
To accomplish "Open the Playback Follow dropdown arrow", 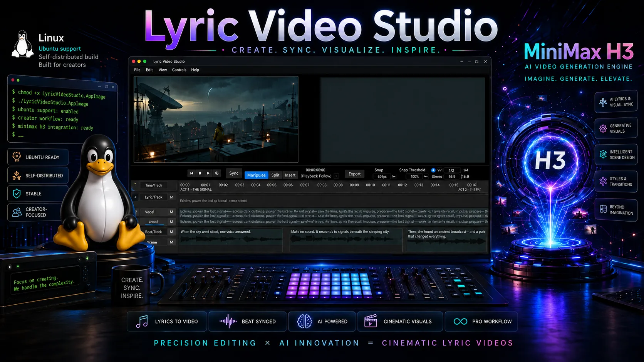I will click(x=336, y=176).
